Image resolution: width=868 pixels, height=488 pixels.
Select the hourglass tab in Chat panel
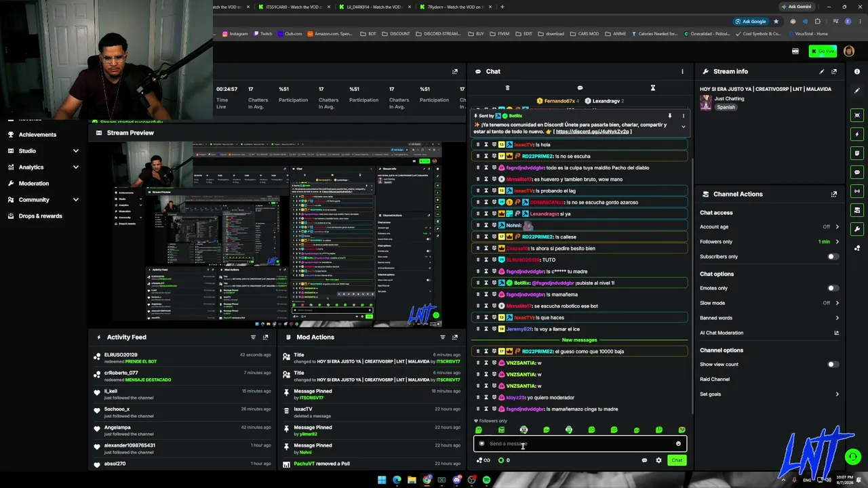652,88
